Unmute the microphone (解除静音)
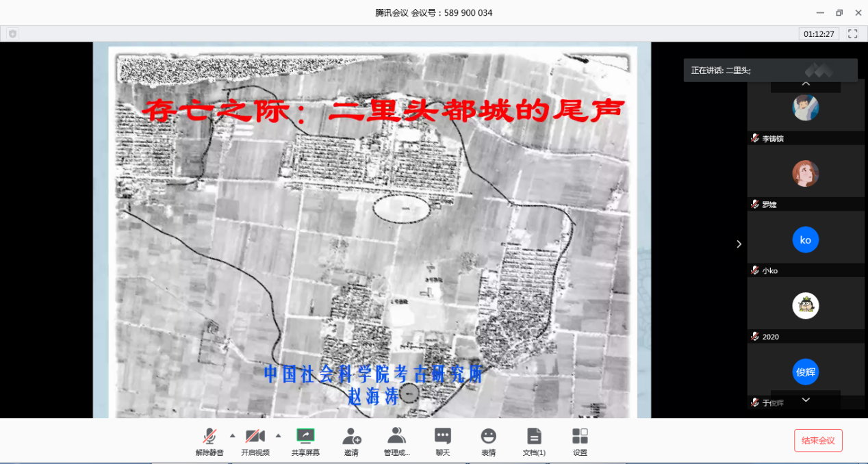Image resolution: width=868 pixels, height=464 pixels. 209,441
